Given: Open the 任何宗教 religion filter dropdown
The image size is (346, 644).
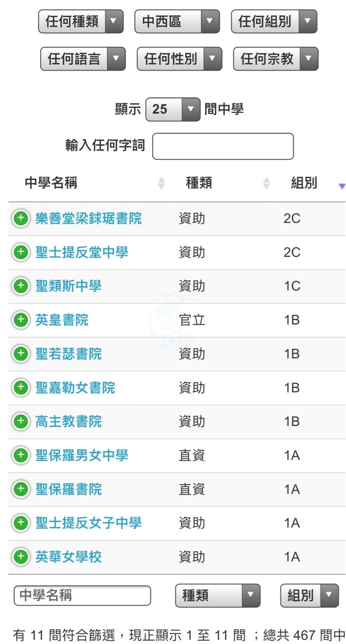Looking at the screenshot, I should pos(276,59).
